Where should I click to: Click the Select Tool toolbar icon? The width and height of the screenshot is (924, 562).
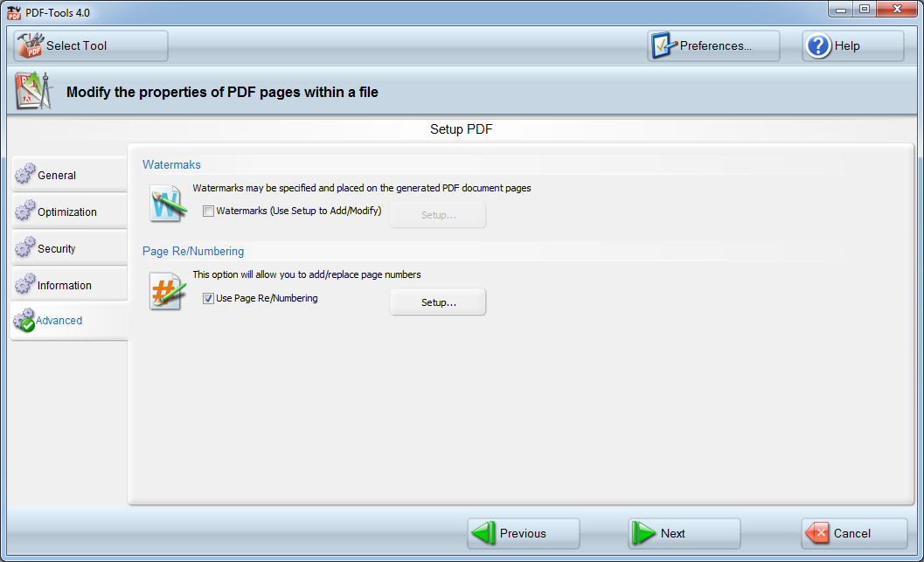point(28,45)
